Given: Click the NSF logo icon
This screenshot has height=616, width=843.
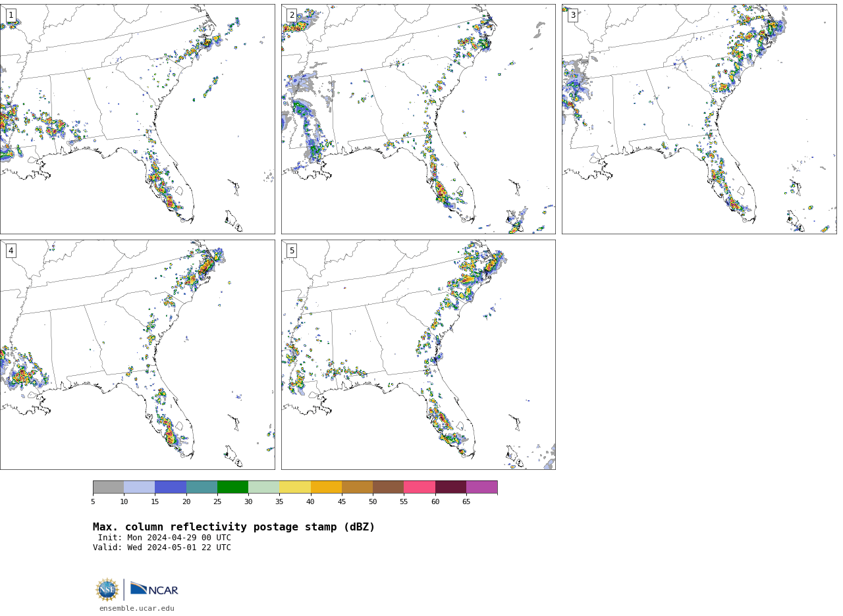Looking at the screenshot, I should click(x=107, y=590).
